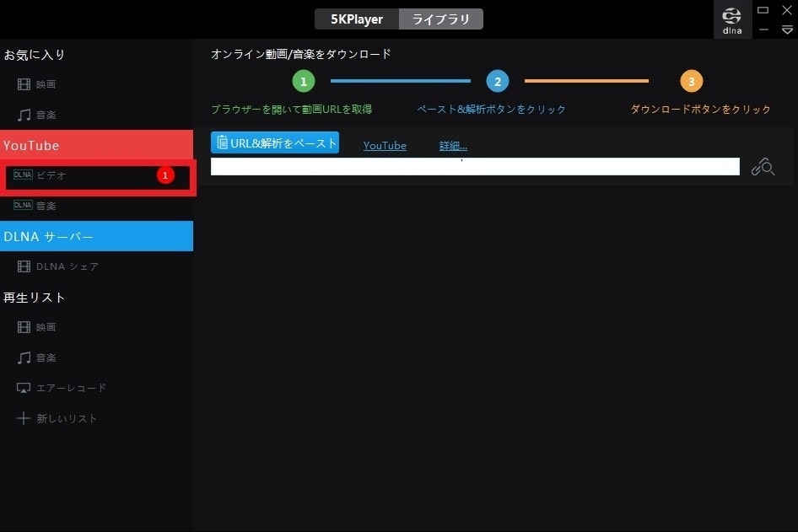Click the ブラウザーを開いて動画URLを取得 text
Image resolution: width=798 pixels, height=532 pixels.
[x=292, y=110]
